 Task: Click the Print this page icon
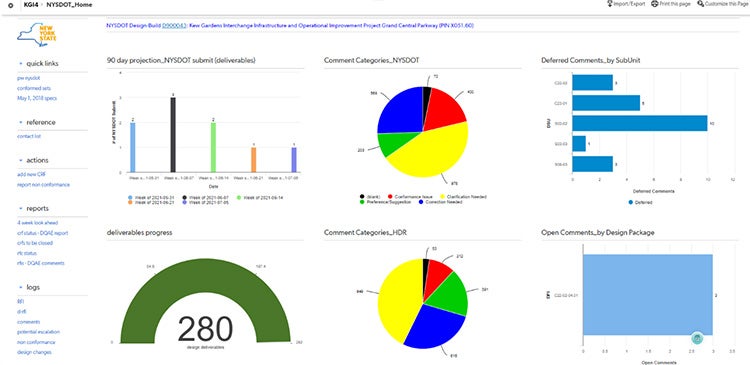654,4
